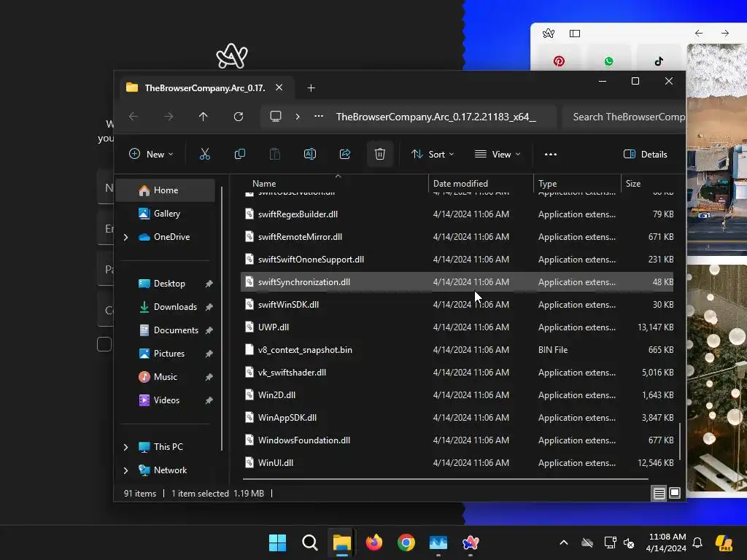Open the Windows Start menu
This screenshot has height=560, width=747.
pos(277,542)
